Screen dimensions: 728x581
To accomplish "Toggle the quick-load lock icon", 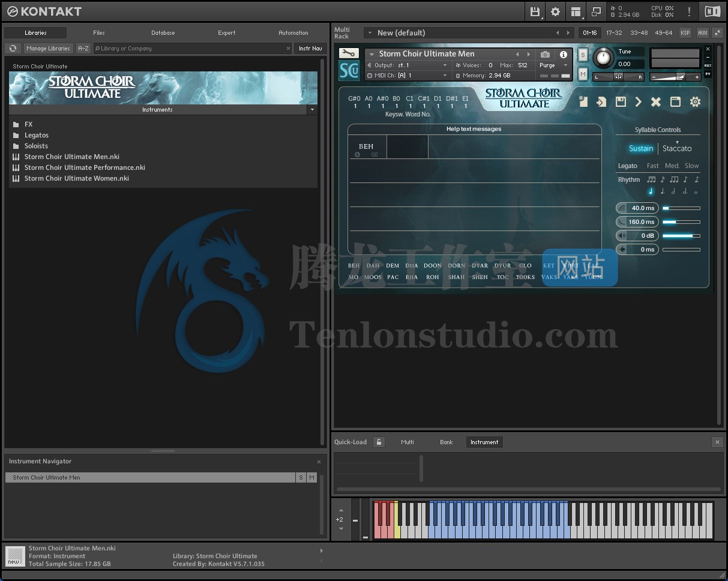I will click(379, 442).
